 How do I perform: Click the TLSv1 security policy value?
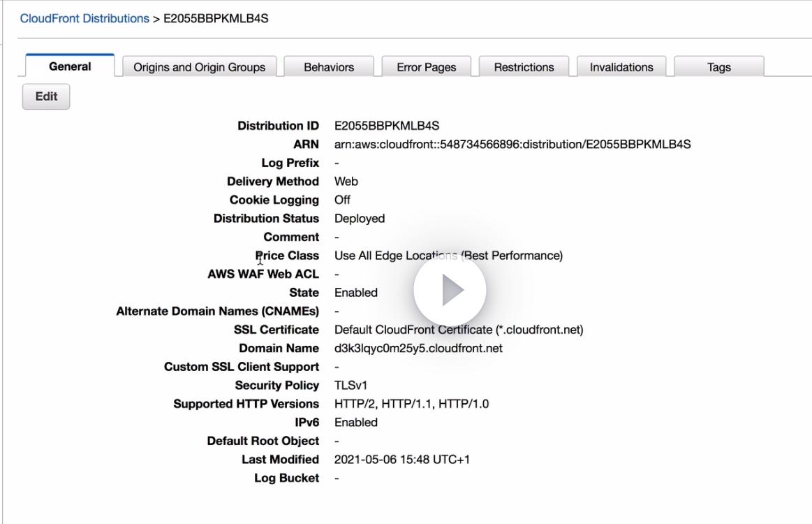point(350,385)
